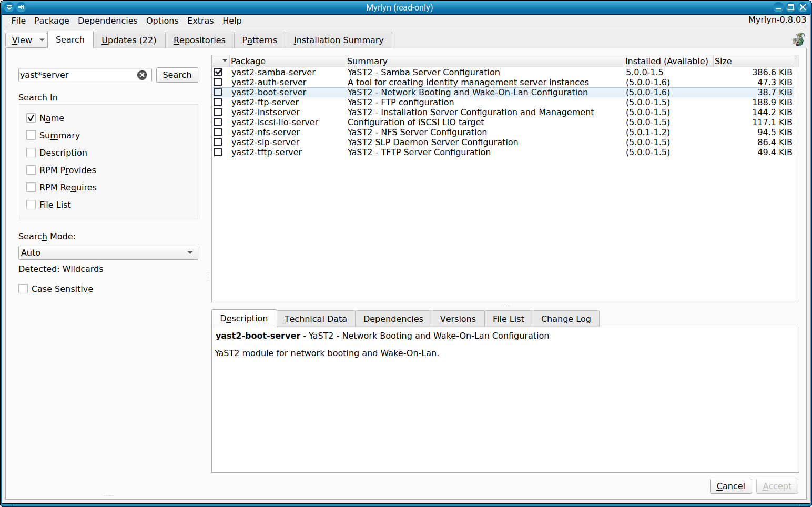Click the Search button
The width and height of the screenshot is (812, 507).
pos(177,75)
